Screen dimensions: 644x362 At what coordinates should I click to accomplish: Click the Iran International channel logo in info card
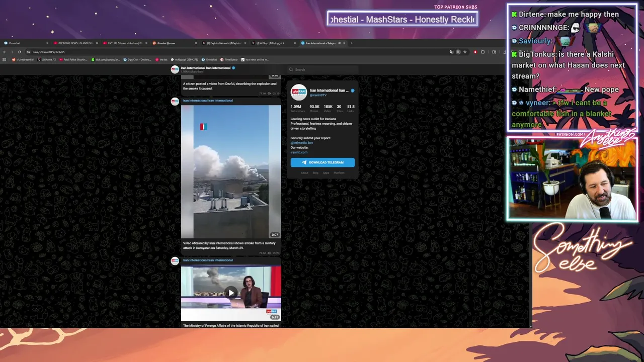click(x=298, y=93)
